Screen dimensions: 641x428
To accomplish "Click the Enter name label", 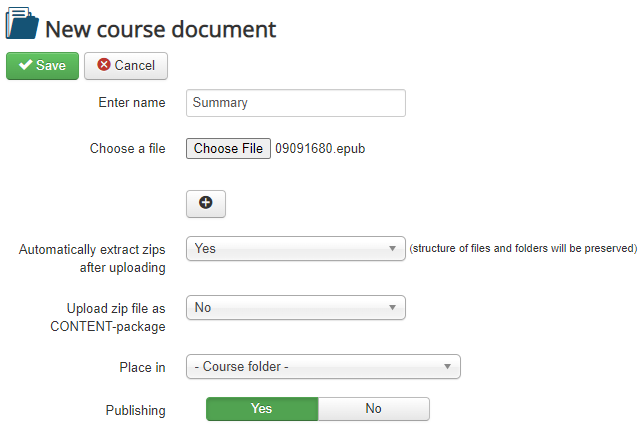I will [131, 103].
